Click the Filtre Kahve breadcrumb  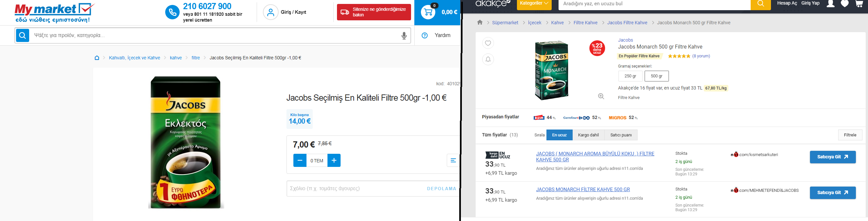point(585,23)
